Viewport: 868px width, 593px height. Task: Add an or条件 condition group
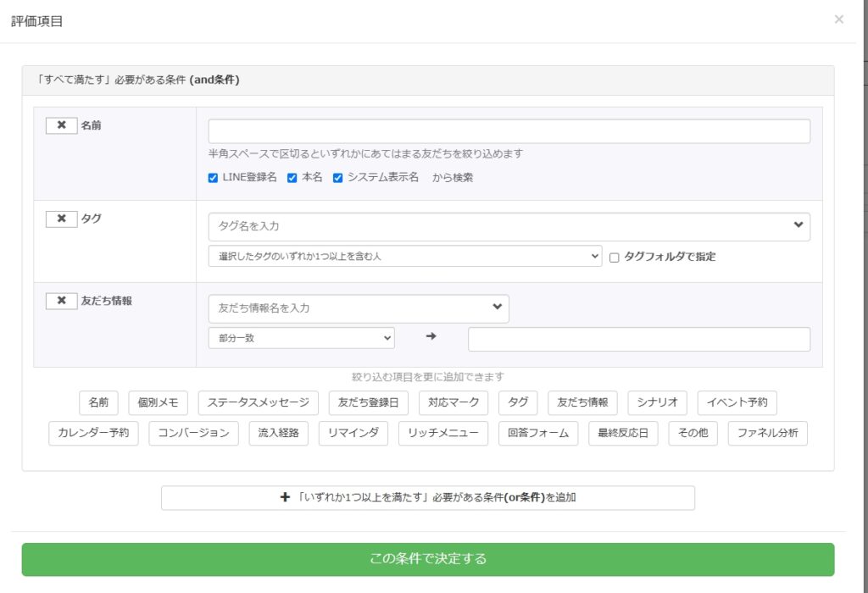coord(427,498)
